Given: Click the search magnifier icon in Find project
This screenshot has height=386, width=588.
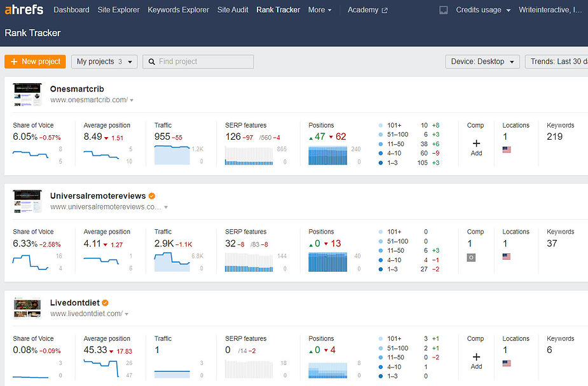Looking at the screenshot, I should pyautogui.click(x=151, y=62).
